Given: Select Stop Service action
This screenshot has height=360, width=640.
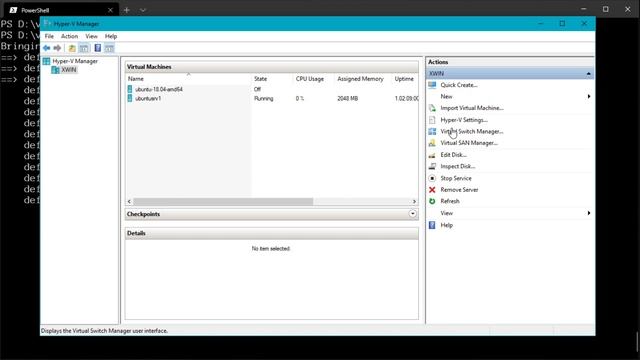Looking at the screenshot, I should 456,178.
